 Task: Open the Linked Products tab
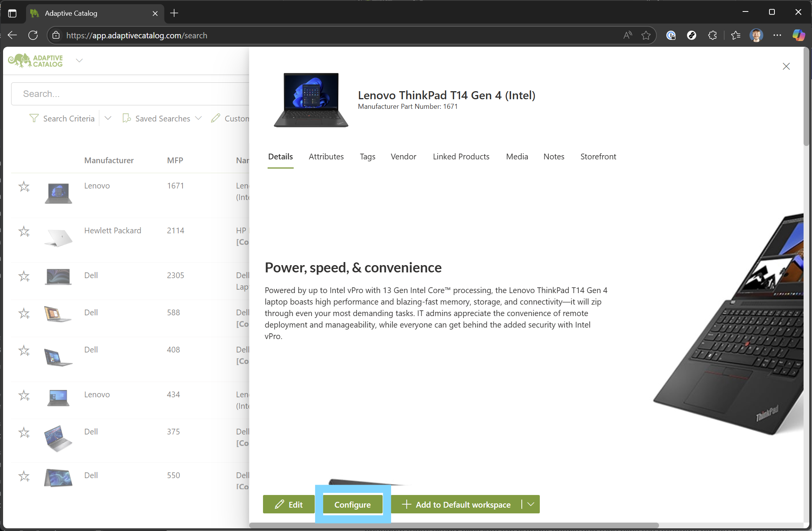pyautogui.click(x=461, y=156)
